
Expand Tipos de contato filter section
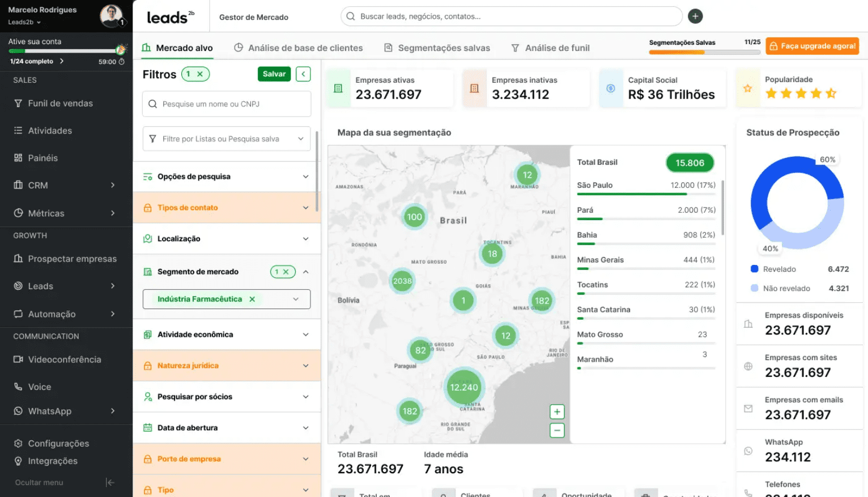coord(306,208)
